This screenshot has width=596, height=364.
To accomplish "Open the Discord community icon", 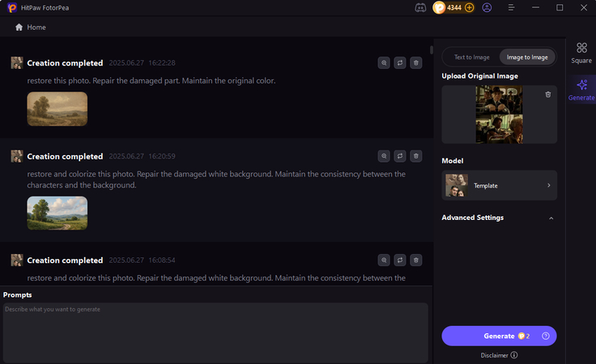I will click(419, 7).
